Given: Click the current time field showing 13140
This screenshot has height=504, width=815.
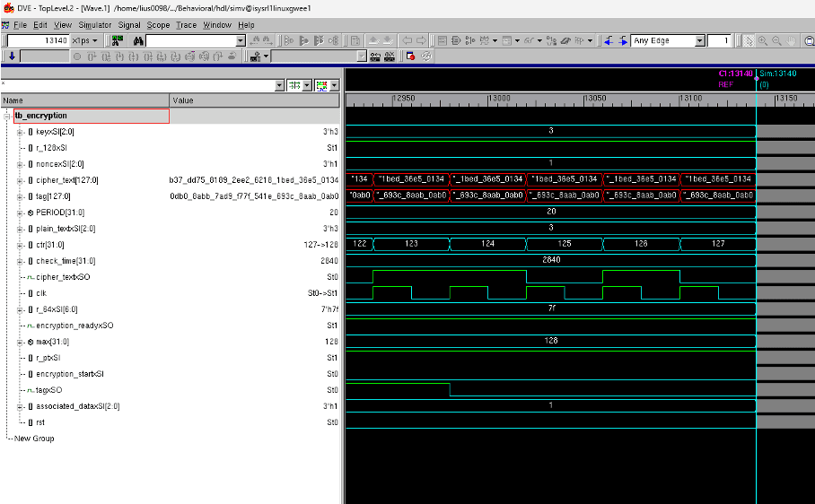Looking at the screenshot, I should pos(38,40).
